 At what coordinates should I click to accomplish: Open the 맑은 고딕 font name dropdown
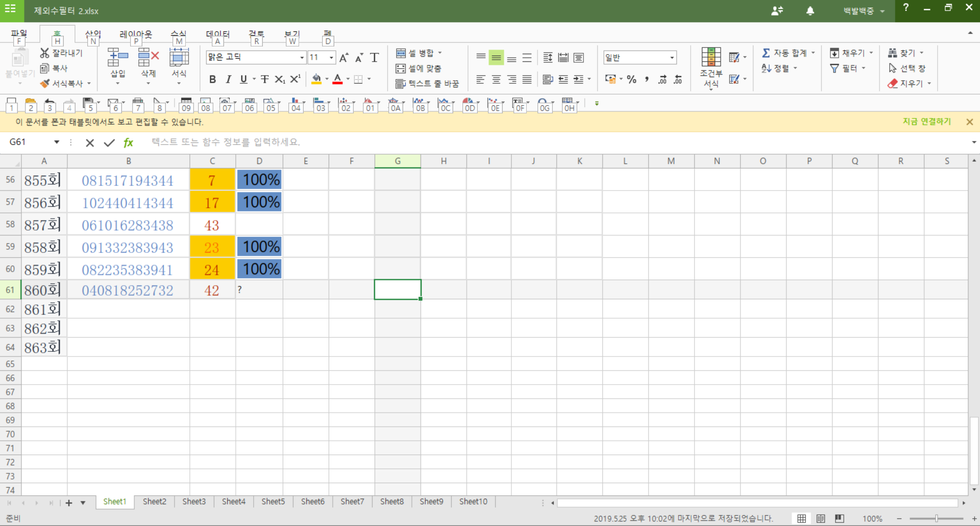[302, 57]
